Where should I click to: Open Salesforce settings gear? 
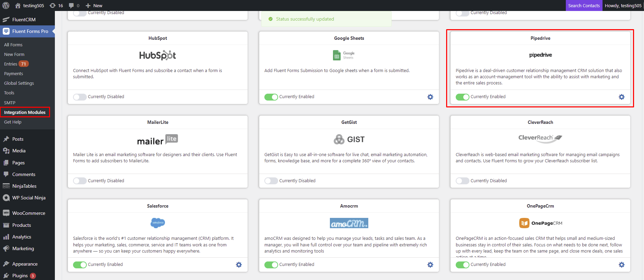click(239, 265)
